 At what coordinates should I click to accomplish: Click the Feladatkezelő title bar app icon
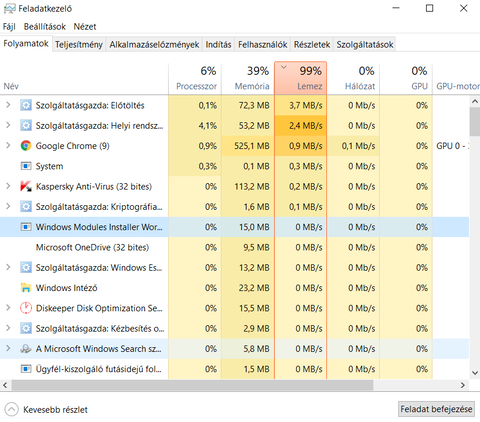(x=9, y=8)
